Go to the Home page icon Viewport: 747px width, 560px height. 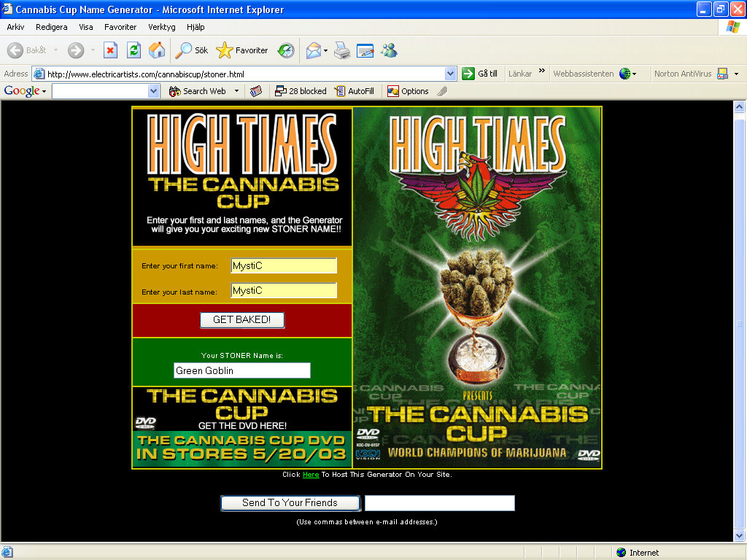pos(157,50)
